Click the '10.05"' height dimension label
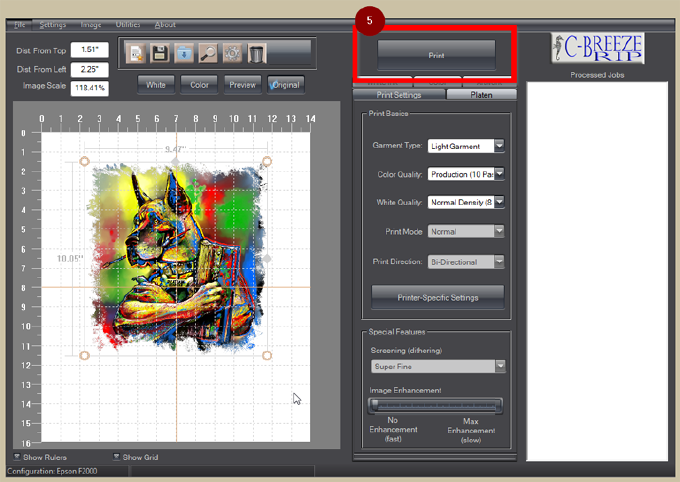 point(70,259)
